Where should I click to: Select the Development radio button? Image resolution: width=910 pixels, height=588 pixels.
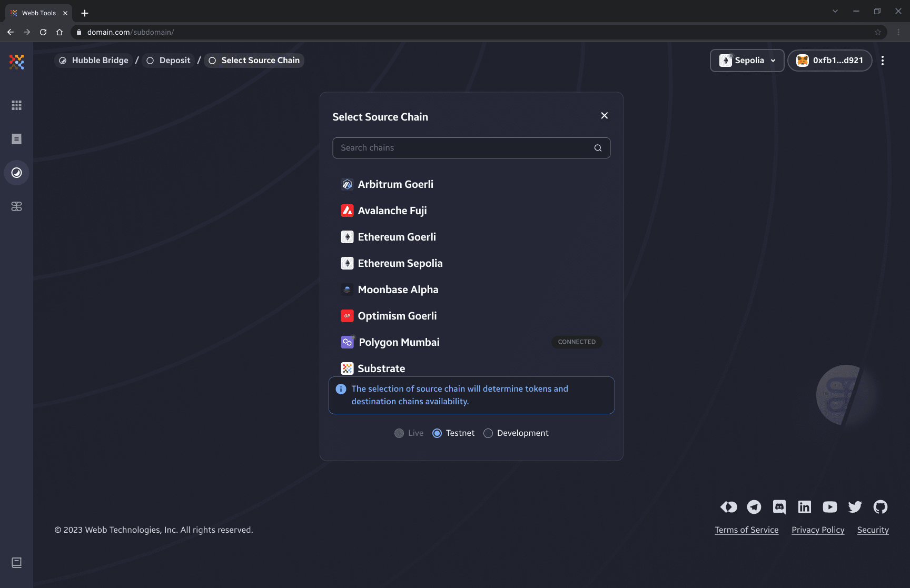coord(488,433)
